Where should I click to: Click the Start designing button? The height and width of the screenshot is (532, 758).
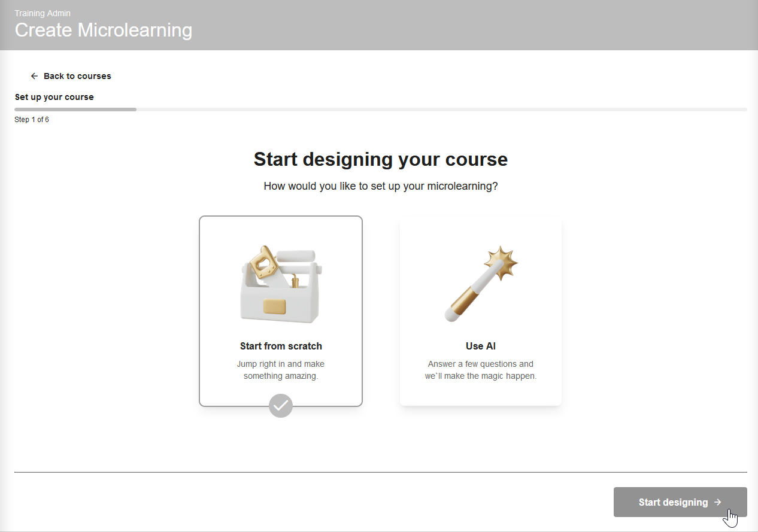(x=680, y=502)
